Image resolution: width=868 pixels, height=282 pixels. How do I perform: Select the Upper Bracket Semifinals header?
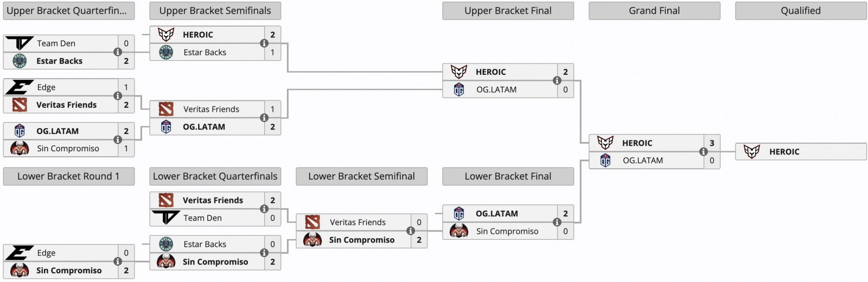click(215, 11)
